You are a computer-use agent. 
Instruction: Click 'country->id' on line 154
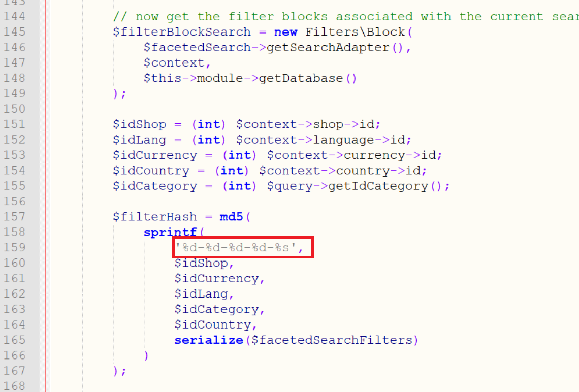click(x=378, y=171)
